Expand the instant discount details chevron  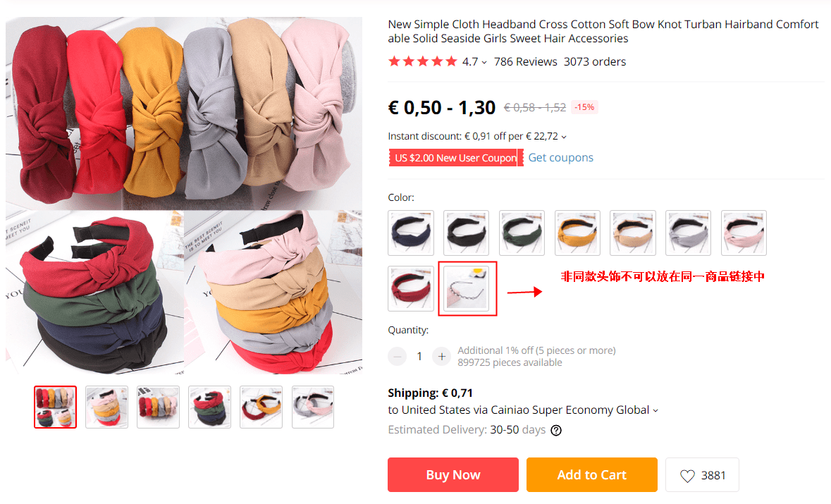coord(564,137)
